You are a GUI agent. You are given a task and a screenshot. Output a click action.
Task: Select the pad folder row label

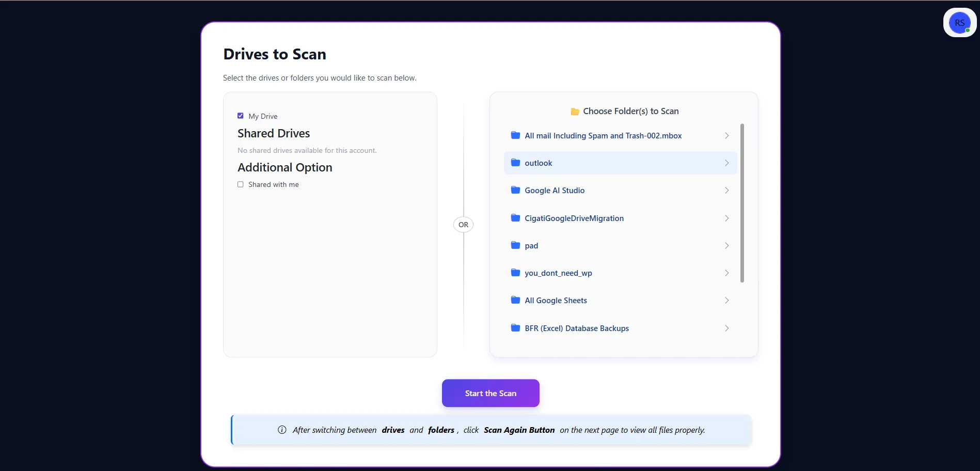click(531, 246)
